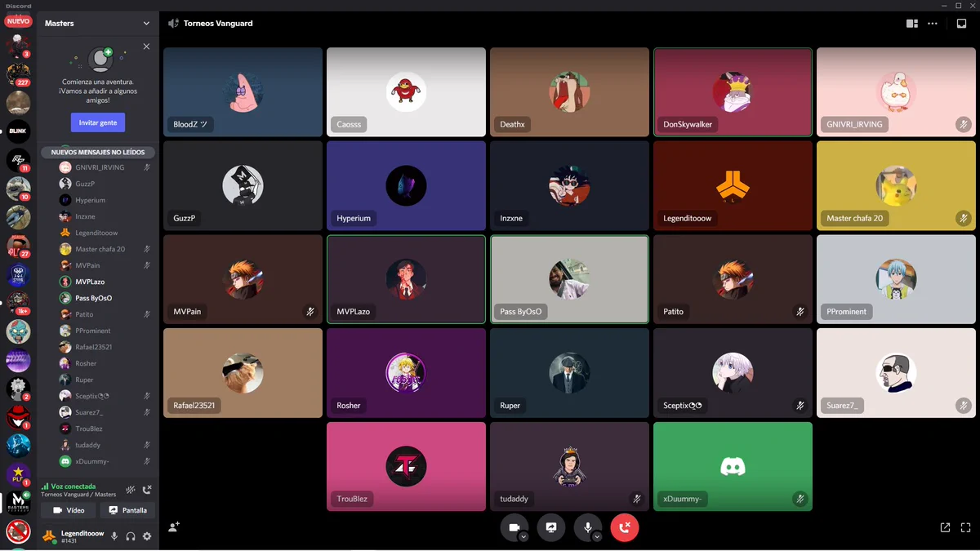Screen dimensions: 980x551
Task: Open camera options chevron in call bar
Action: [x=523, y=537]
